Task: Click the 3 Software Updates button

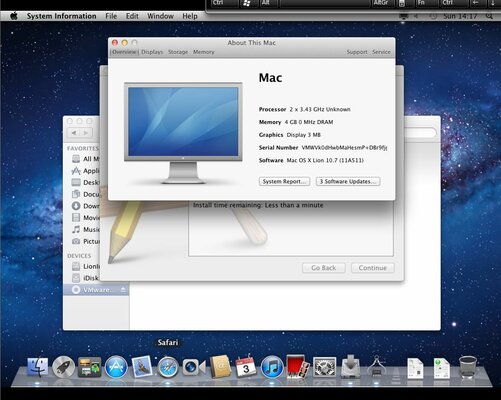Action: click(x=348, y=181)
